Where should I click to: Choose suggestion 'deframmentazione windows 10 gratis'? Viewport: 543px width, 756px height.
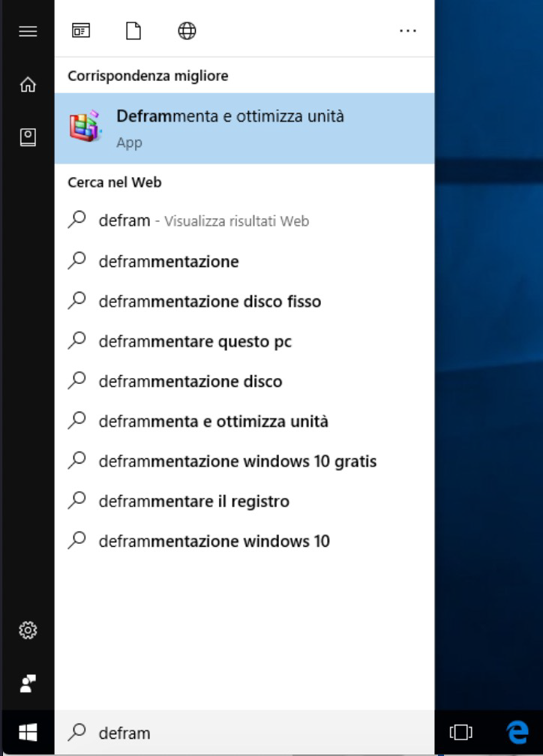coord(244,461)
